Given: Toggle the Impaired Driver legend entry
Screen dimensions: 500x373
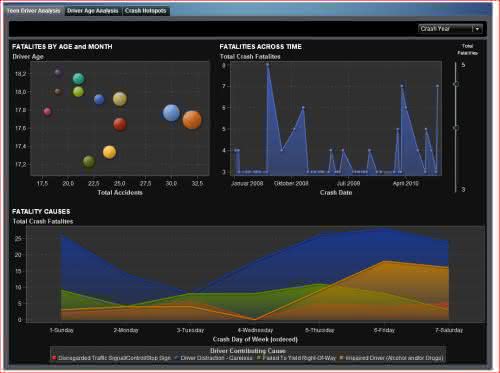Looking at the screenshot, I should tap(392, 358).
